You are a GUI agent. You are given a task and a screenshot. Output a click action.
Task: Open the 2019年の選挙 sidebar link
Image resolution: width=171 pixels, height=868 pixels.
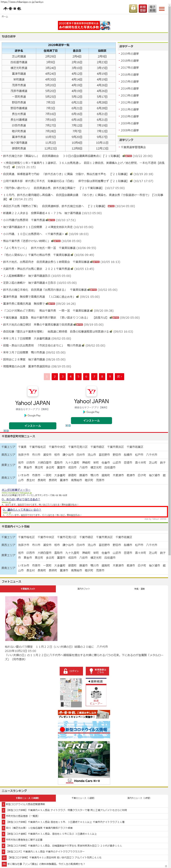[130, 54]
